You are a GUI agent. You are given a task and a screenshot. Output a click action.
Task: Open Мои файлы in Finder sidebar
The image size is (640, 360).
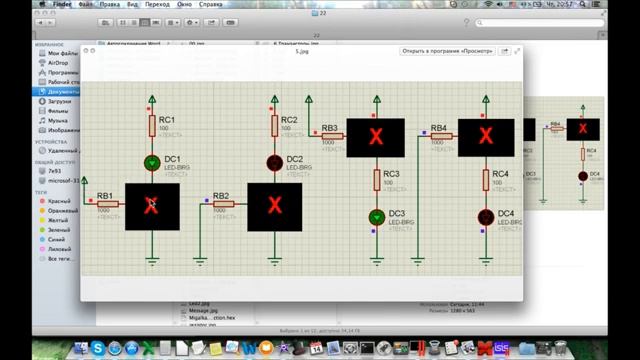58,53
